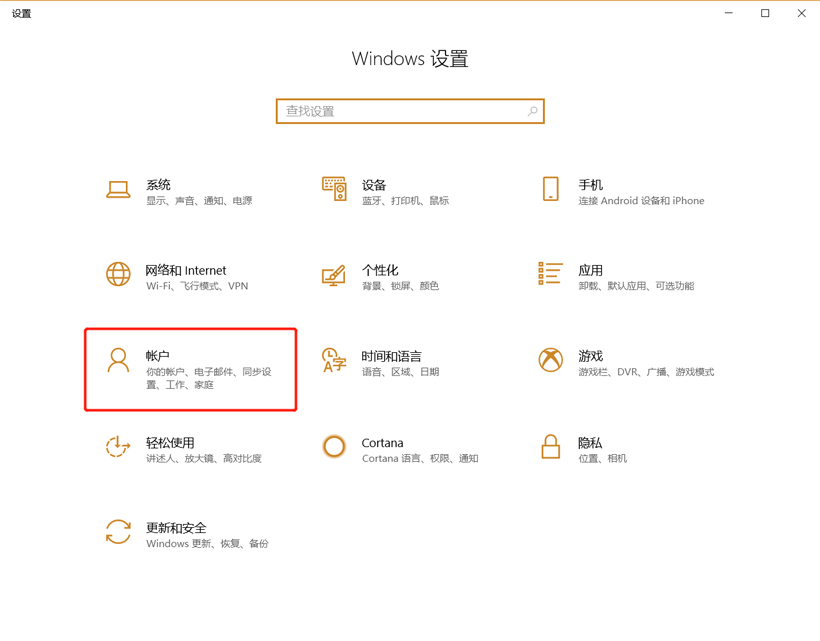The height and width of the screenshot is (641, 820).
Task: Open the Cortana circle icon
Action: point(334,447)
